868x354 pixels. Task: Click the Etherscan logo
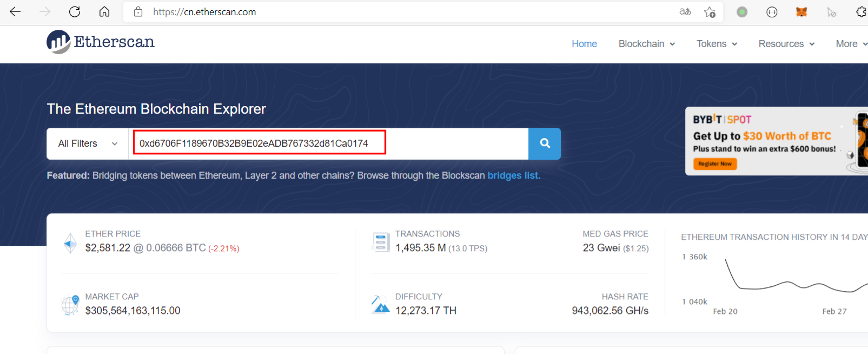tap(101, 42)
